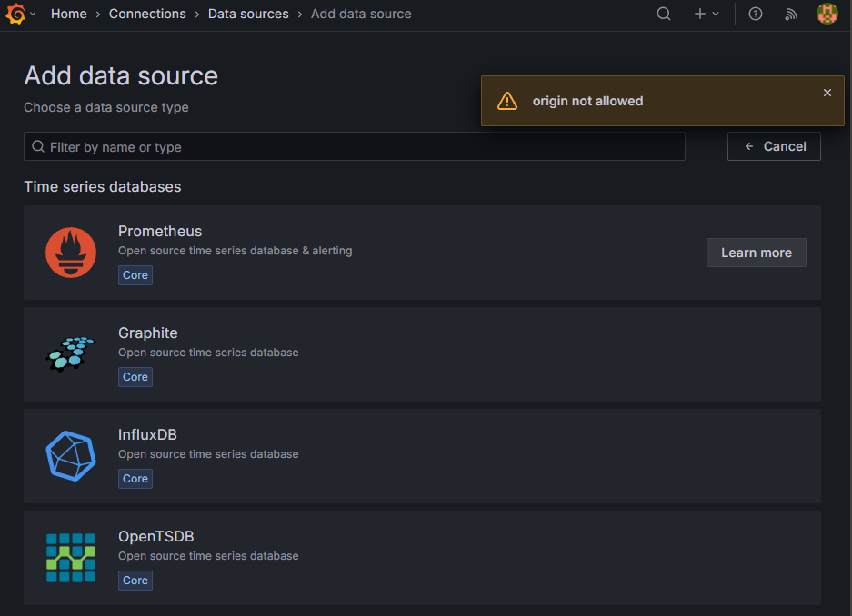Click the Graphite logo icon
852x616 pixels.
[x=70, y=354]
